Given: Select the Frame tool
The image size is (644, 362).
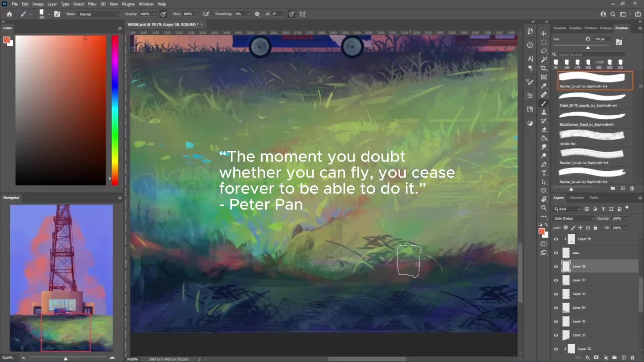Looking at the screenshot, I should coord(544,77).
